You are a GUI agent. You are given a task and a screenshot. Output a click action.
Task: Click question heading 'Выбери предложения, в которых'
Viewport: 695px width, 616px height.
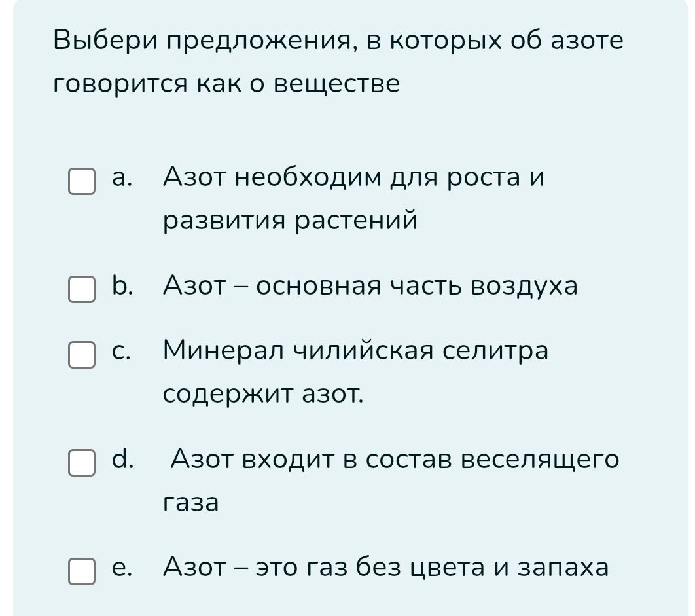[x=277, y=41]
